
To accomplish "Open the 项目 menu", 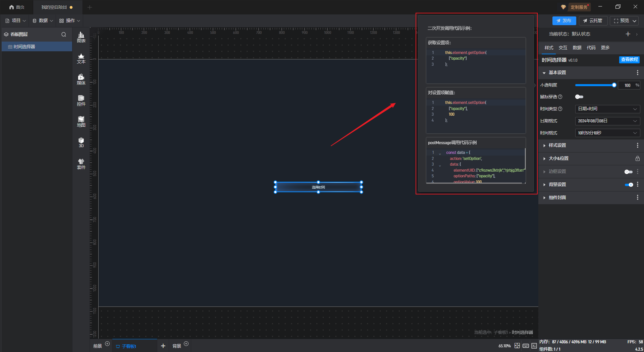I will point(16,21).
